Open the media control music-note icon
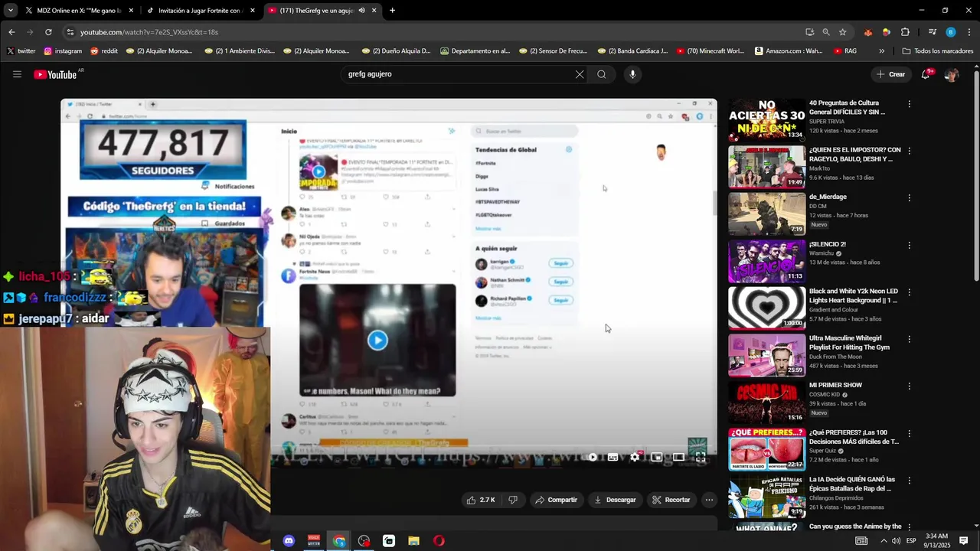Image resolution: width=980 pixels, height=551 pixels. point(932,32)
